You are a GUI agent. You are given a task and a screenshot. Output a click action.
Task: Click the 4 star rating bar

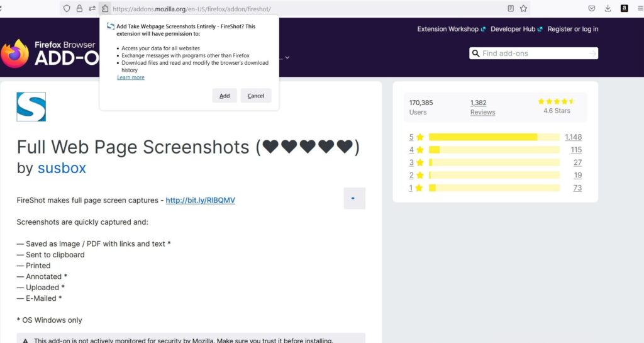[x=494, y=150]
